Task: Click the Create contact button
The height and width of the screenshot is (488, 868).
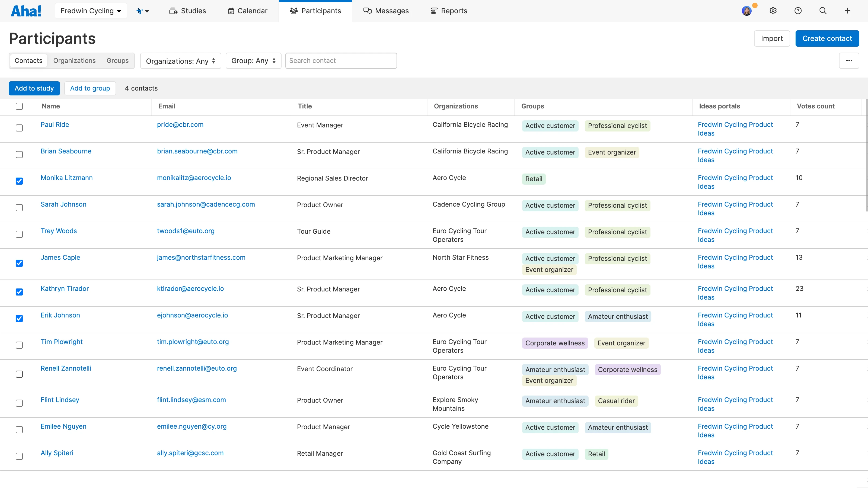Action: (x=827, y=38)
